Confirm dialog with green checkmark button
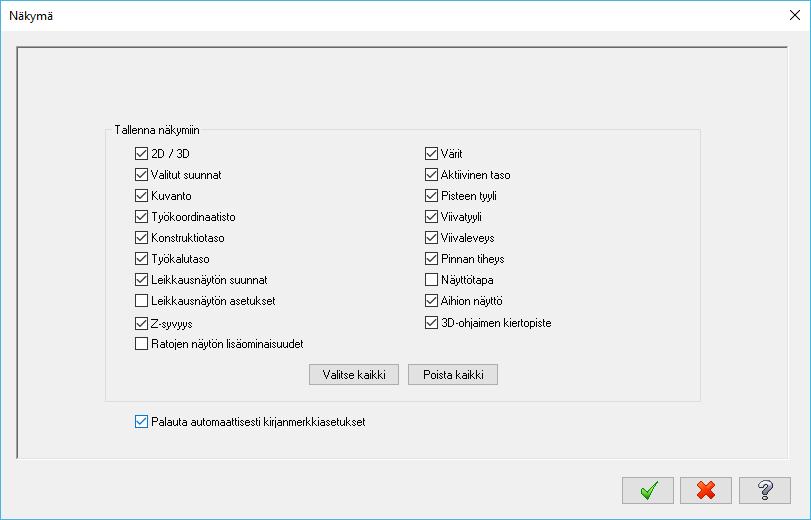 pos(648,490)
